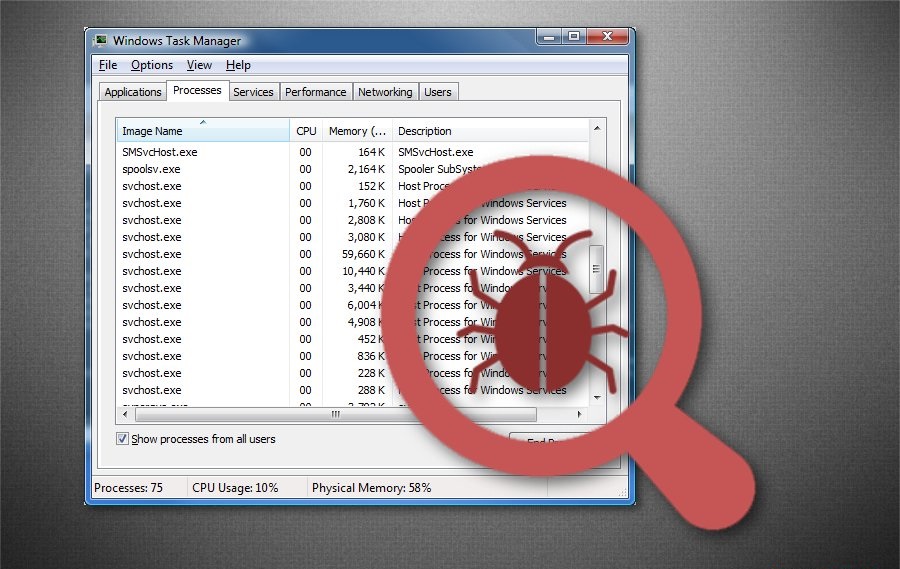Sort processes by CPU column header
Image resolution: width=900 pixels, height=569 pixels.
[306, 131]
